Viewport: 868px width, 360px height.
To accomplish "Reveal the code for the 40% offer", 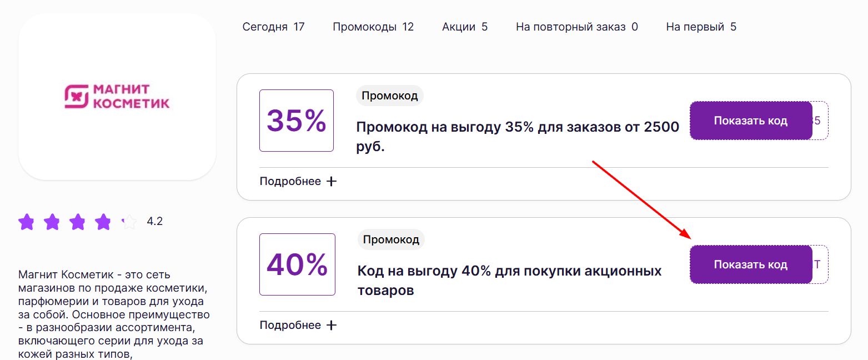I will (751, 264).
